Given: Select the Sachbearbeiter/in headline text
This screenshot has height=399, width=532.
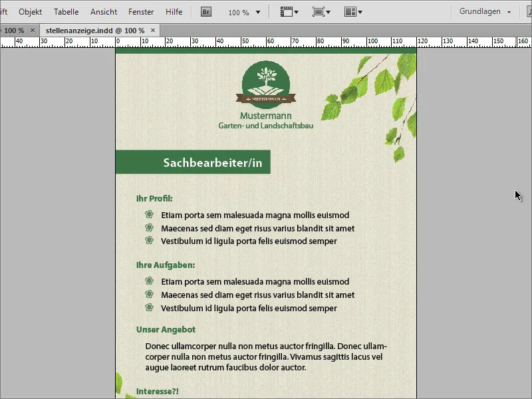Looking at the screenshot, I should click(214, 162).
